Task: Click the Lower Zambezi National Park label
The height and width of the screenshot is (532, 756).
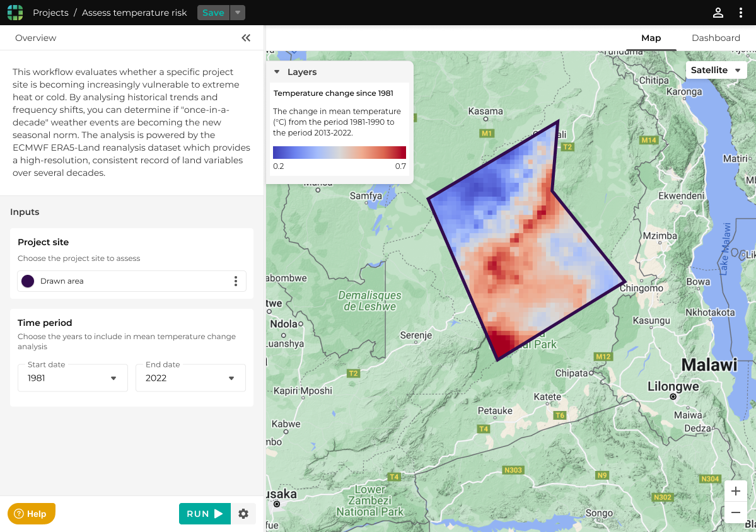Action: click(370, 500)
